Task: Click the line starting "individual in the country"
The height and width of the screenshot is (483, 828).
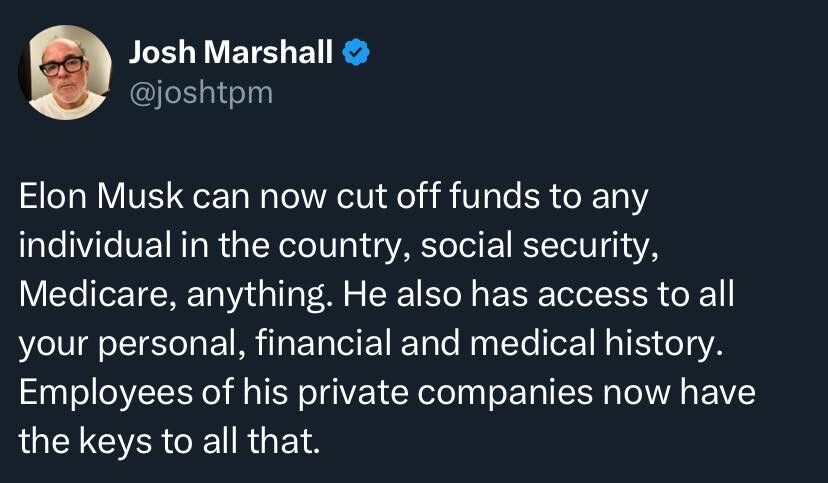Action: tap(339, 247)
